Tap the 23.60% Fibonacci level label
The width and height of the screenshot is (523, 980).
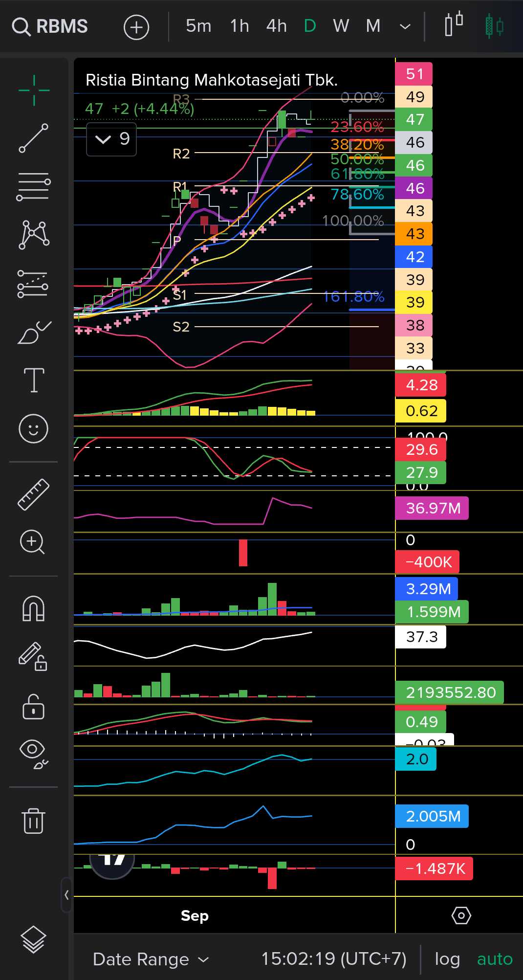pyautogui.click(x=357, y=127)
